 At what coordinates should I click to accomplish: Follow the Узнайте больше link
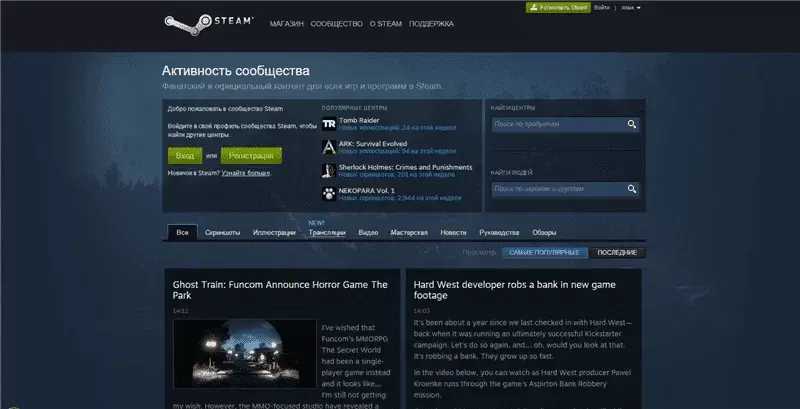click(246, 173)
